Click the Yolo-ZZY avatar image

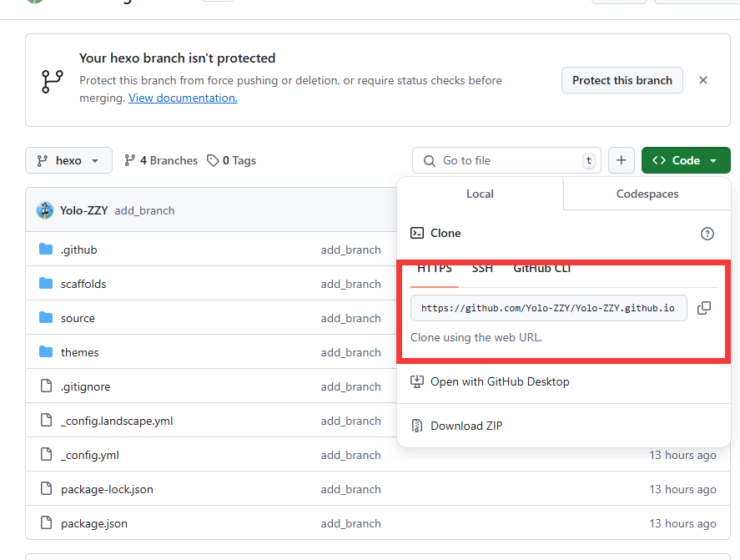45,210
